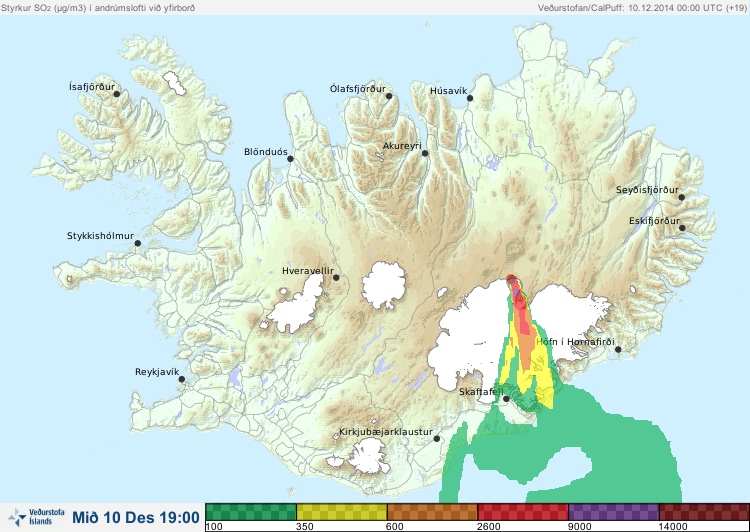Click the dark red 14000 legend swatch
The width and height of the screenshot is (750, 532).
704,512
